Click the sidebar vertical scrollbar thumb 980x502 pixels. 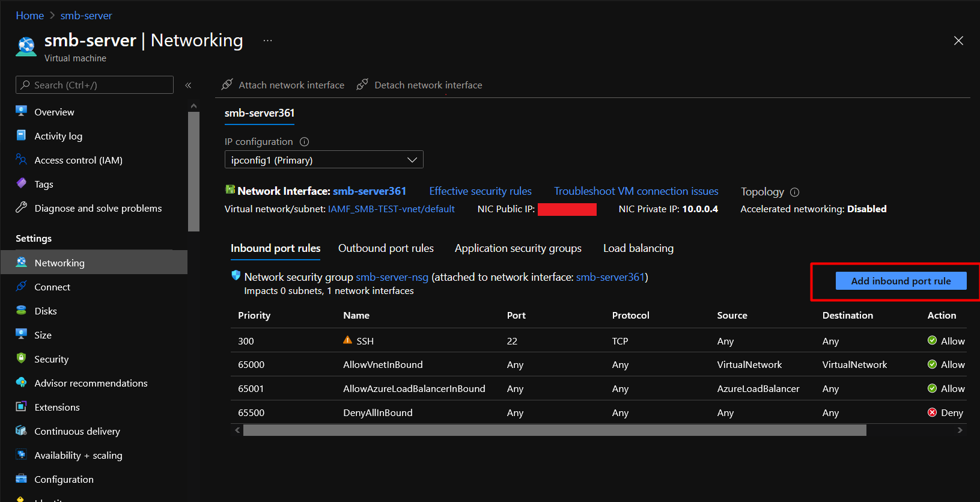pyautogui.click(x=193, y=171)
